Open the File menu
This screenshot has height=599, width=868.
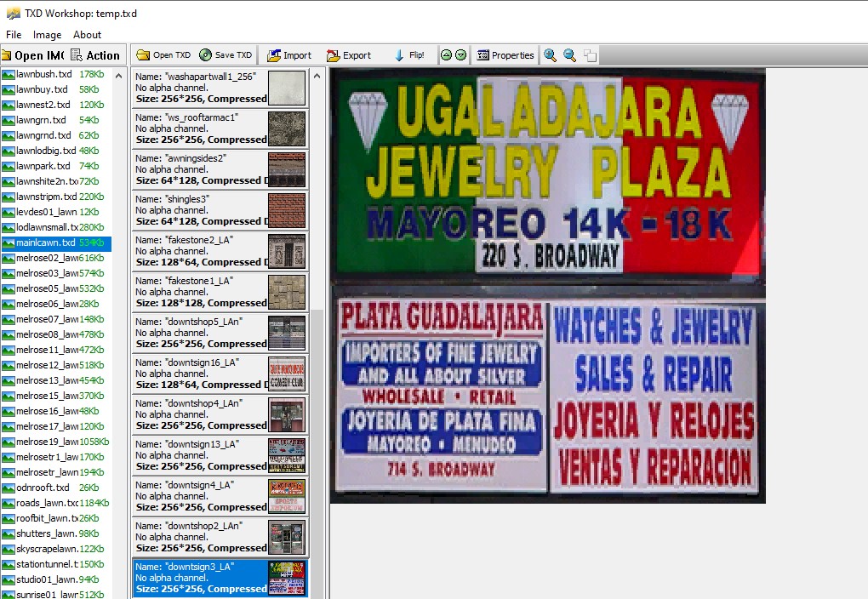pos(14,34)
